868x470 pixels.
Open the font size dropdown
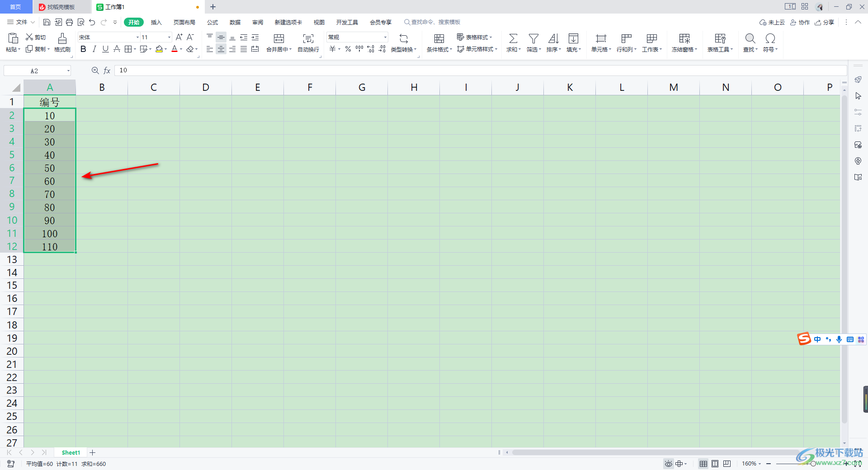[x=169, y=37]
